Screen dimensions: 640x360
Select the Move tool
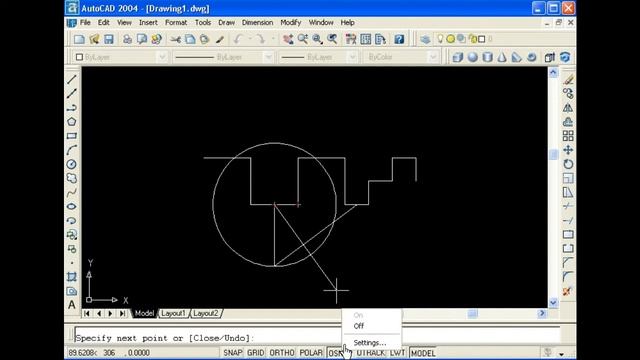tap(568, 150)
